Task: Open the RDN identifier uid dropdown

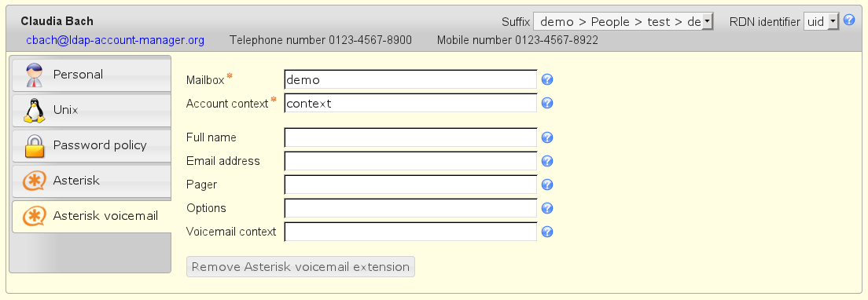Action: [x=821, y=21]
